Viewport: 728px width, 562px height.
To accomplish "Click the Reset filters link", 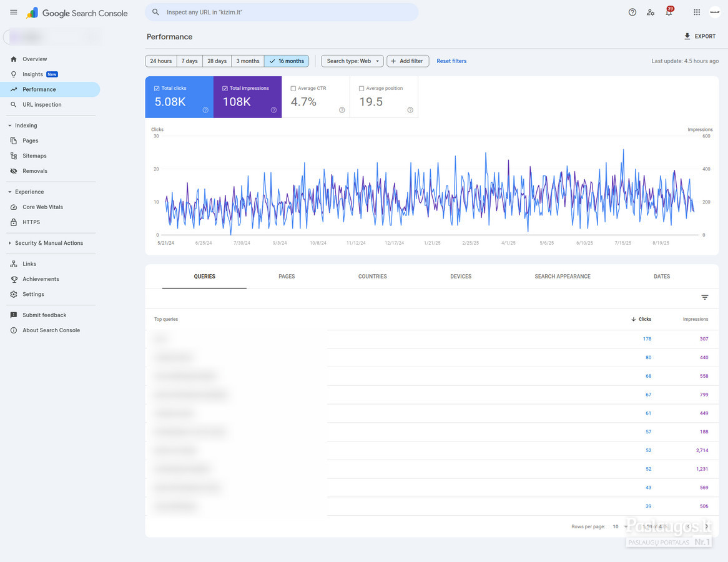I will (x=451, y=61).
